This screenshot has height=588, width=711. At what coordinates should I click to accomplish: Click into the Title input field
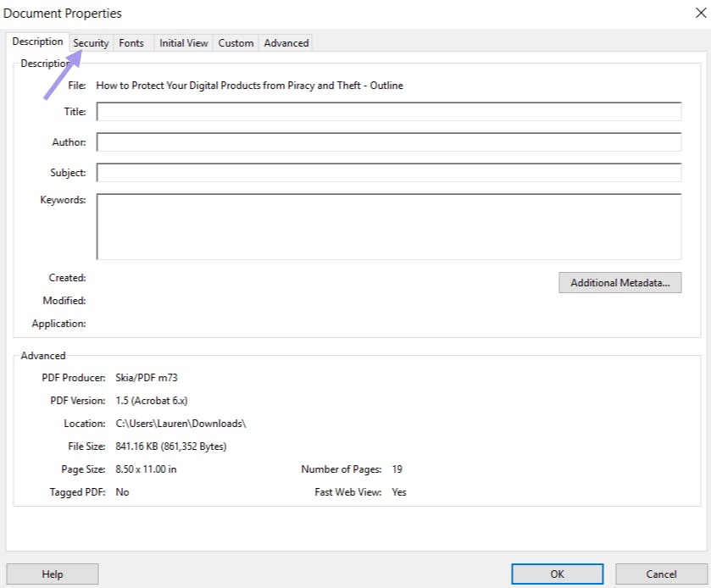(x=389, y=112)
